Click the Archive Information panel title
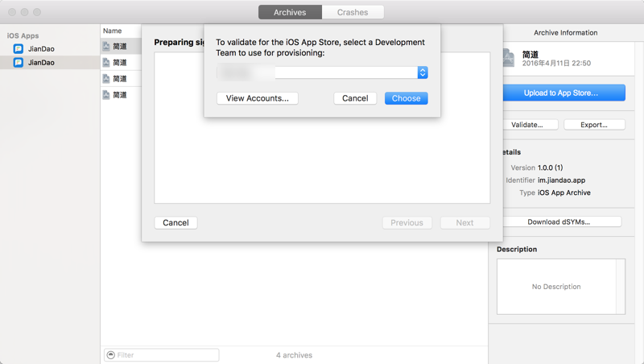This screenshot has width=644, height=364. pyautogui.click(x=566, y=33)
